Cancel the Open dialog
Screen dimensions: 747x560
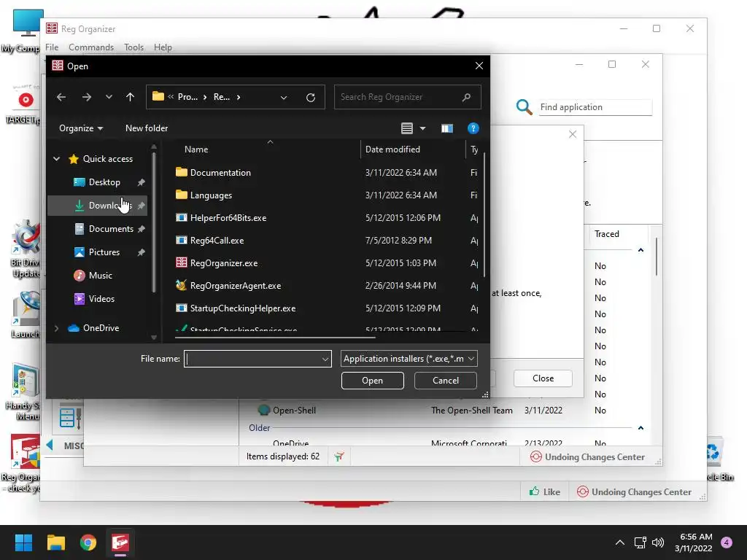coord(446,381)
